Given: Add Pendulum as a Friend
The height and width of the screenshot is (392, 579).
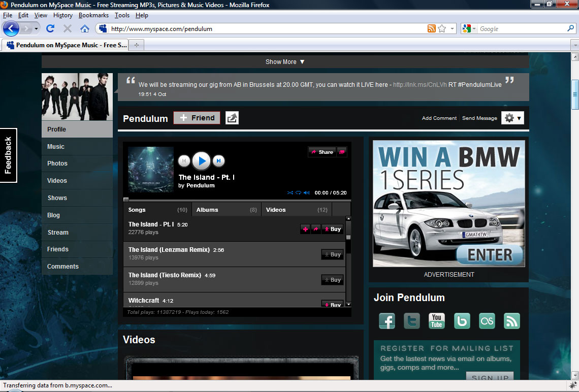Looking at the screenshot, I should (197, 118).
